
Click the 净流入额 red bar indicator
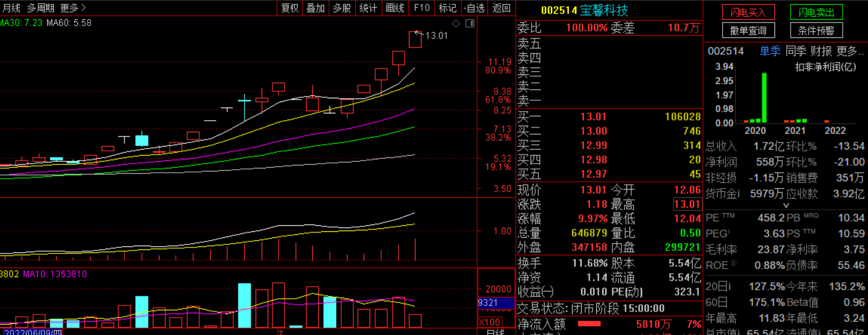[x=590, y=324]
